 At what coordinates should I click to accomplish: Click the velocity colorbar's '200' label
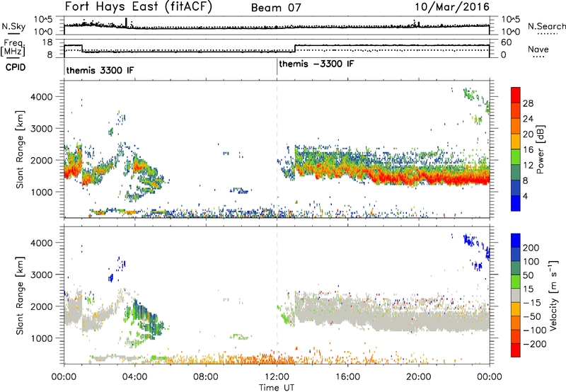(531, 248)
